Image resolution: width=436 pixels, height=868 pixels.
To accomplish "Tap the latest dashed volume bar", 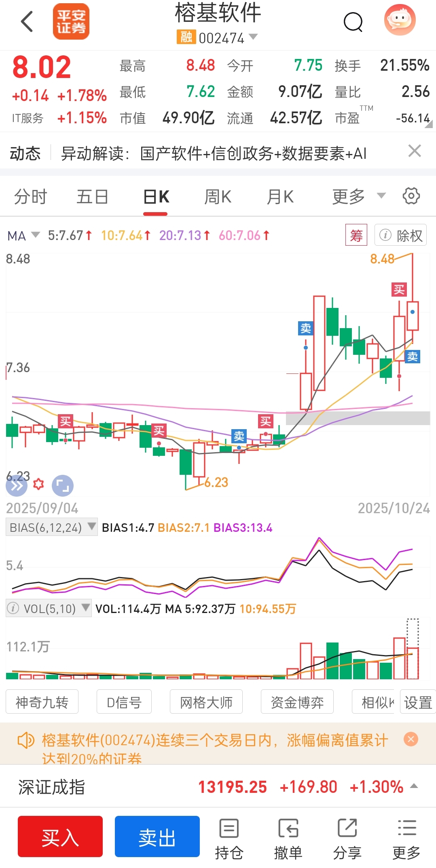I will 413,649.
